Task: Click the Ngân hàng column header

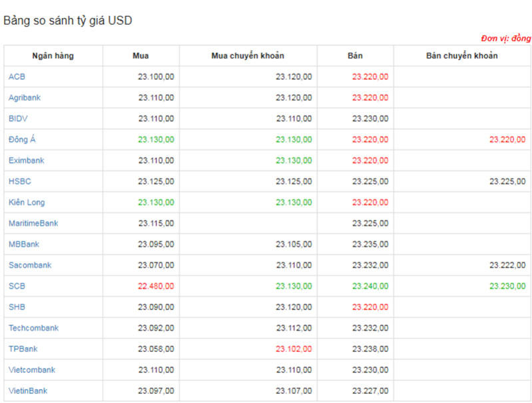Action: point(53,56)
